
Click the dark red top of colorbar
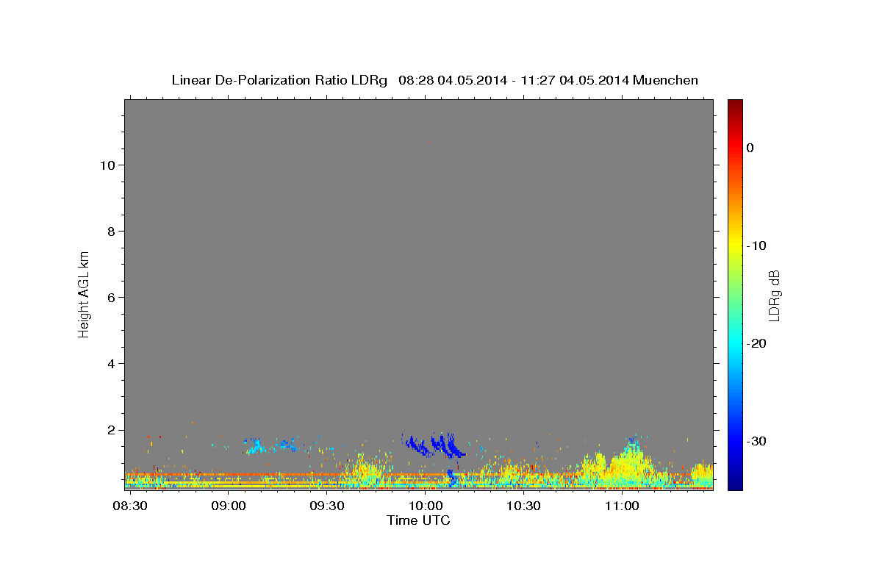pos(735,105)
